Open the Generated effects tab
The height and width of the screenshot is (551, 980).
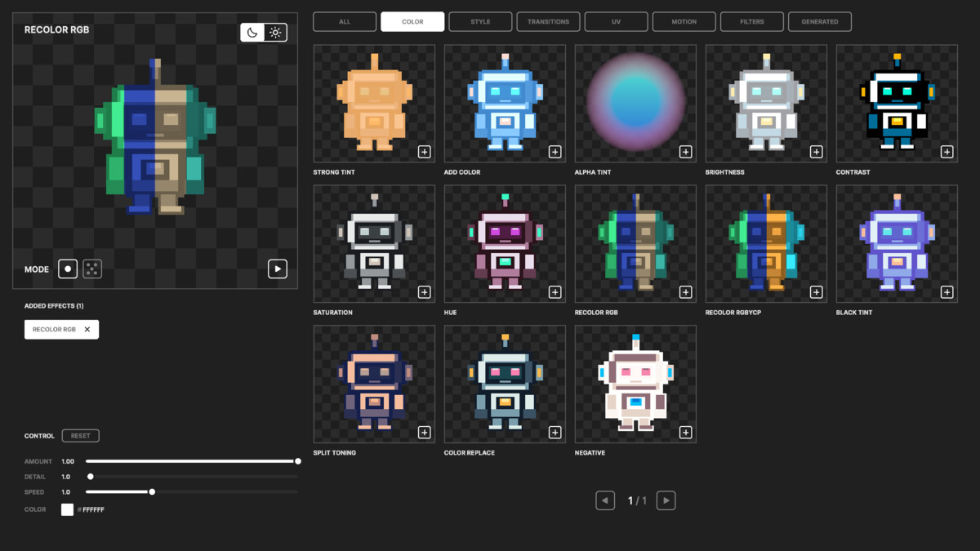(819, 22)
